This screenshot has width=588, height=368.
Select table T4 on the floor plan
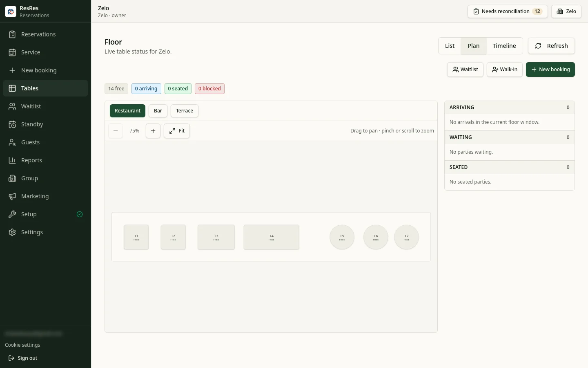point(272,237)
